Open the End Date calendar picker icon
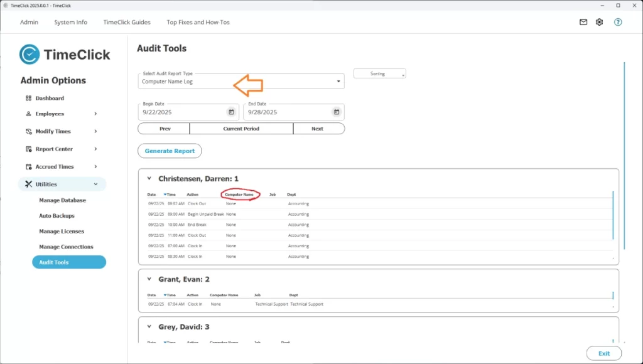This screenshot has width=643, height=364. pos(337,112)
